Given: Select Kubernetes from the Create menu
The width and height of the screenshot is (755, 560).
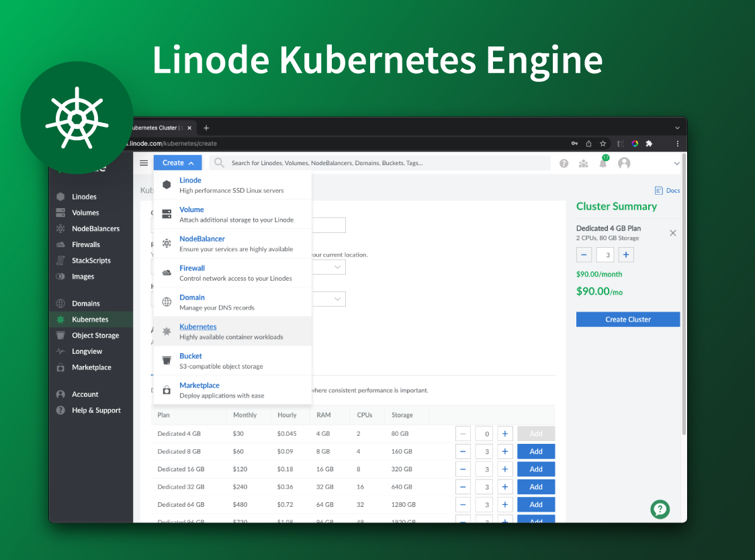Looking at the screenshot, I should pyautogui.click(x=198, y=326).
